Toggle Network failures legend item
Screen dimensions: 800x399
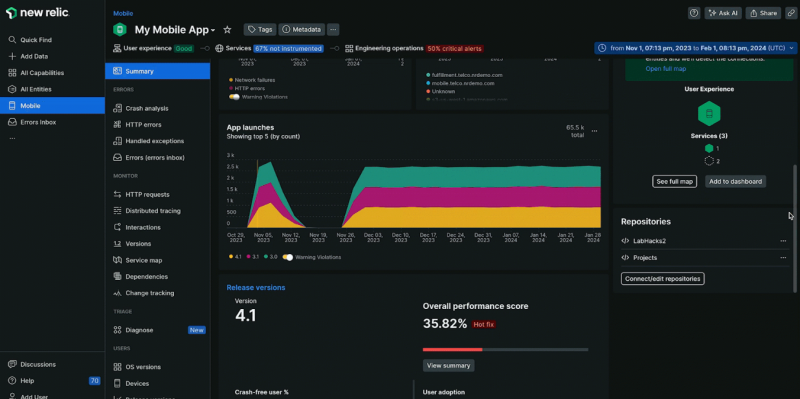coord(251,80)
